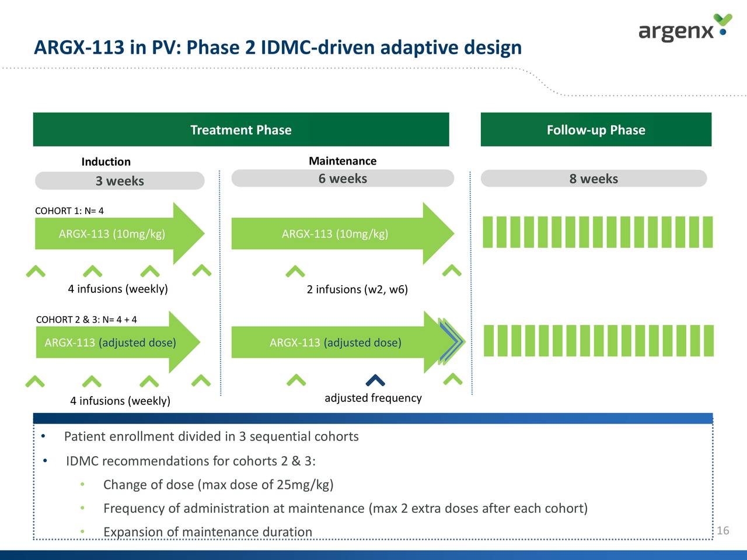
Task: Click the dark blue adjusted frequency chevron
Action: (375, 380)
